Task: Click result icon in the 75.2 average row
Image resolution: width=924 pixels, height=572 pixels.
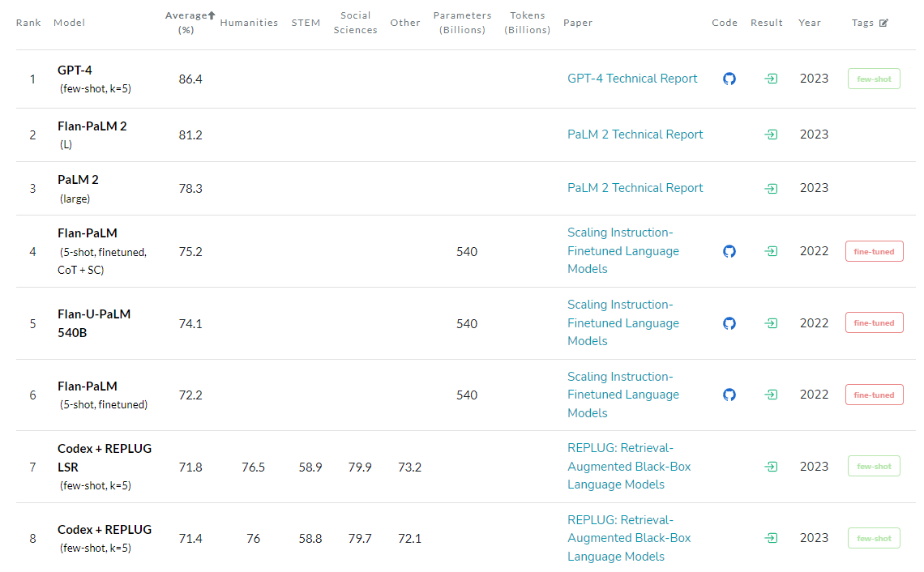Action: [771, 251]
